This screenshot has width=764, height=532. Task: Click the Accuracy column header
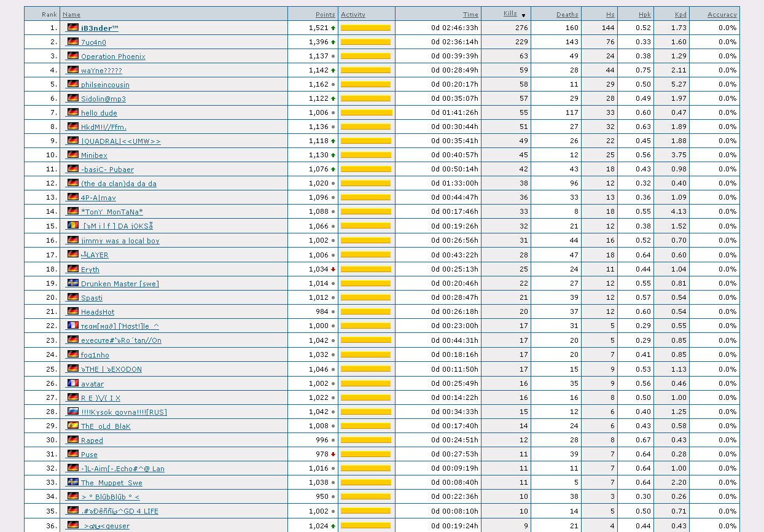click(x=722, y=14)
